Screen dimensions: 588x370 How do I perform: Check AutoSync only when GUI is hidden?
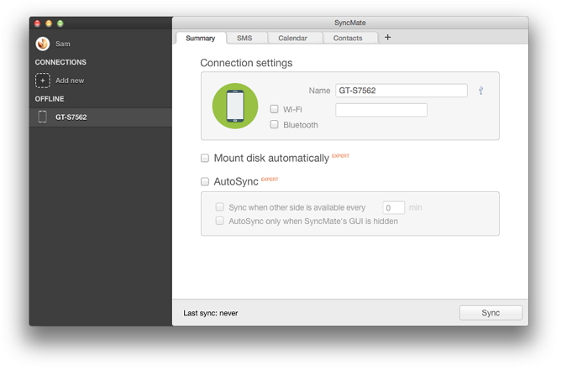[220, 221]
